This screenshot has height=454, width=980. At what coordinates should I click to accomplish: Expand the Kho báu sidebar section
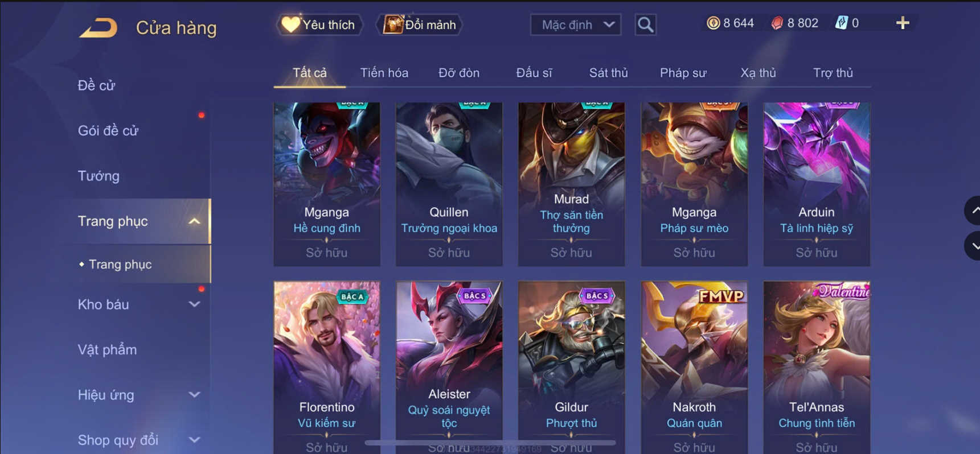click(x=194, y=304)
